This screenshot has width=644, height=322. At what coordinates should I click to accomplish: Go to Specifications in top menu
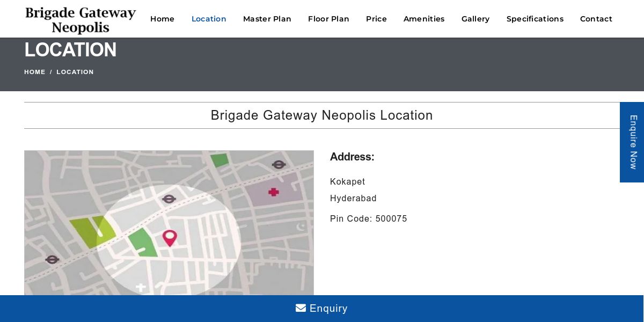tap(535, 19)
